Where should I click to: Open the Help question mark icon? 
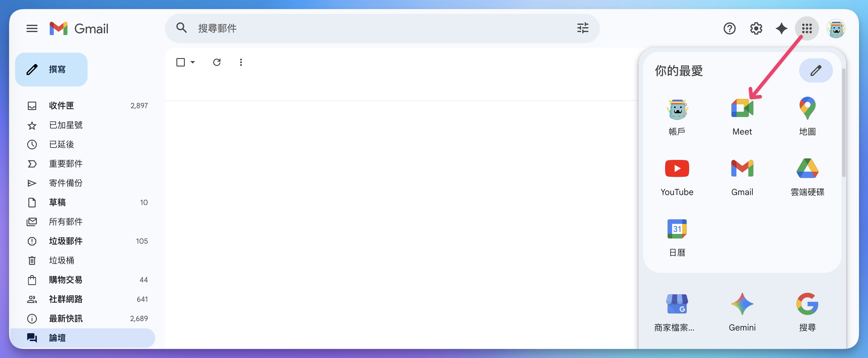click(729, 28)
